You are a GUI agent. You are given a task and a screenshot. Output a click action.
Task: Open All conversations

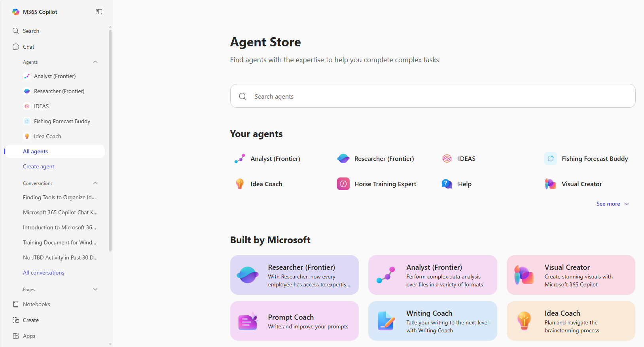(44, 272)
